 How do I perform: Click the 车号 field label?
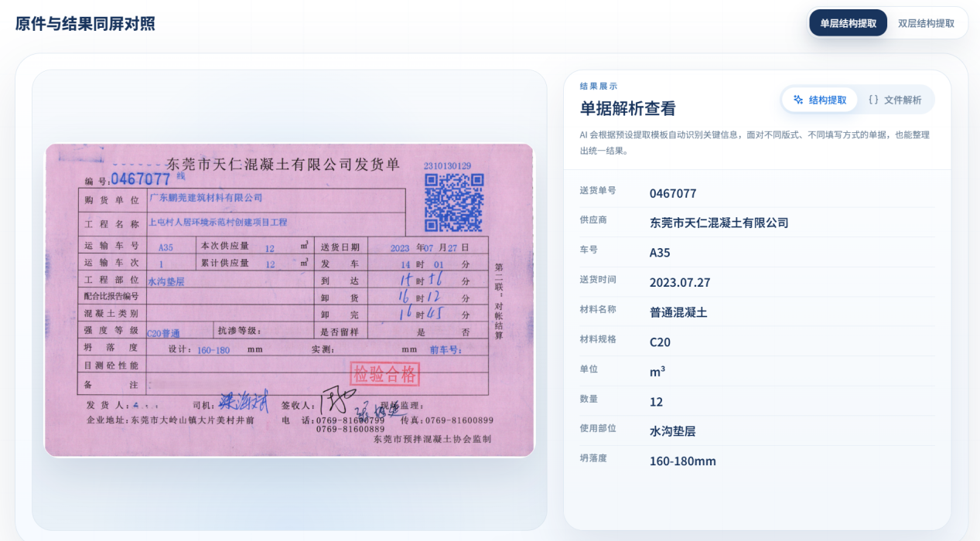[589, 250]
